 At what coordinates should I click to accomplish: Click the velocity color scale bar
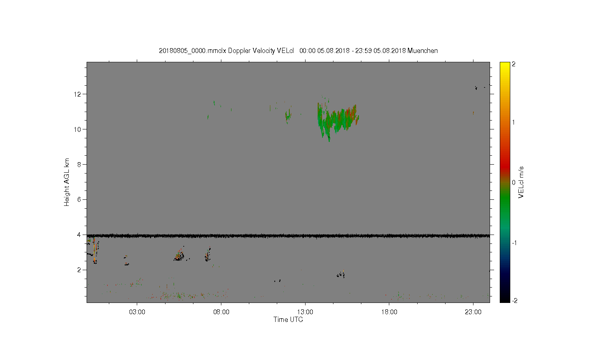point(505,182)
